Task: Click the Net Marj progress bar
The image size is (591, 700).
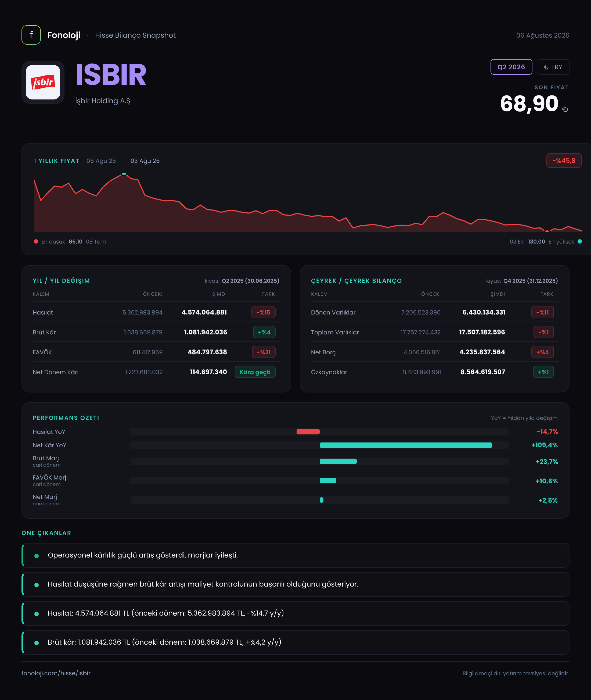Action: [x=321, y=500]
